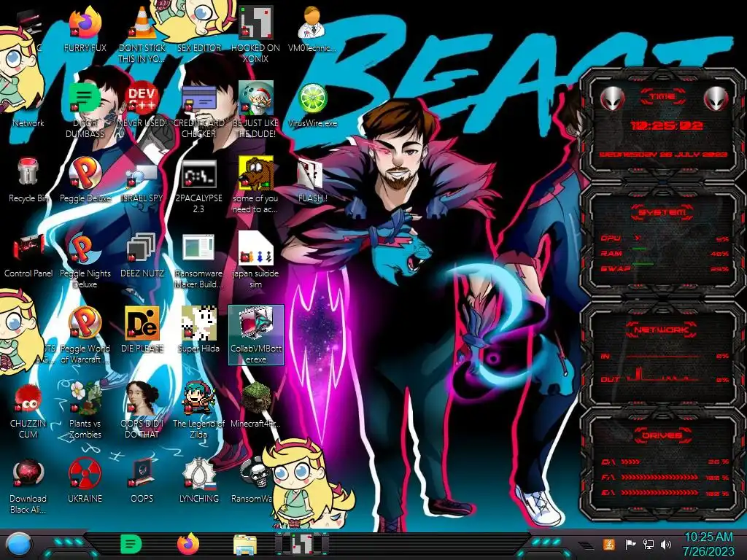This screenshot has width=747, height=560.
Task: Launch VirusWire.exe lime icon
Action: (312, 104)
